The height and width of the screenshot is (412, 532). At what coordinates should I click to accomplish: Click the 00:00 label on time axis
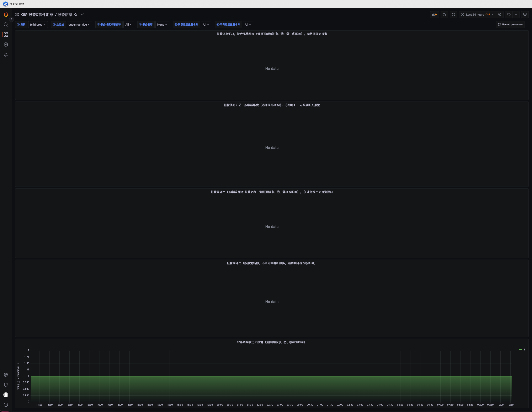coord(300,405)
